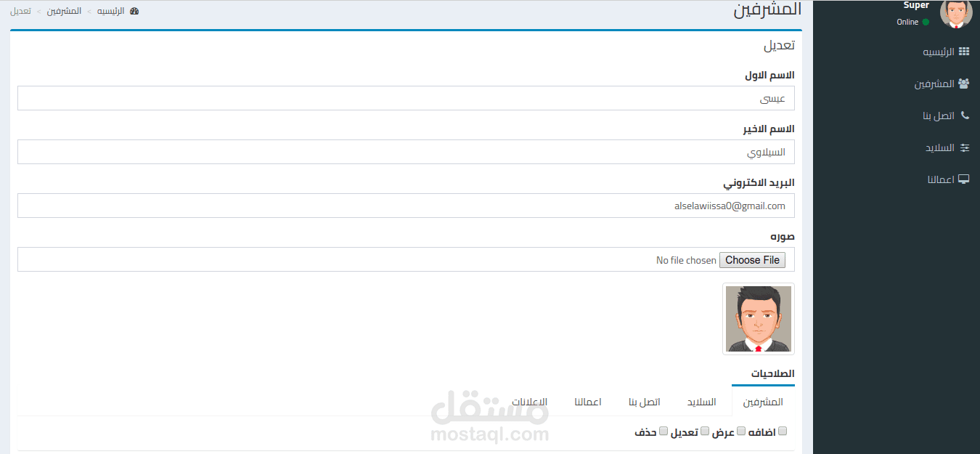Click the اتصل بنا phone icon
The width and height of the screenshot is (980, 454).
click(965, 115)
